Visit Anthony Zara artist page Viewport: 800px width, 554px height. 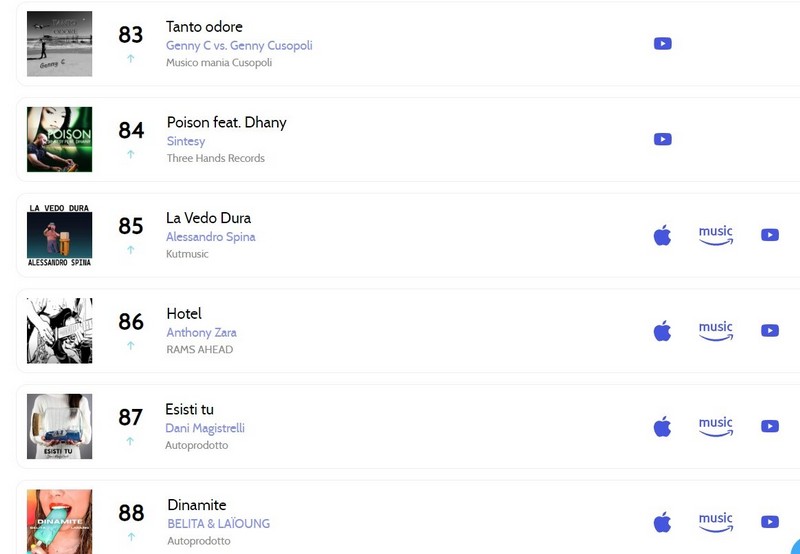(201, 333)
